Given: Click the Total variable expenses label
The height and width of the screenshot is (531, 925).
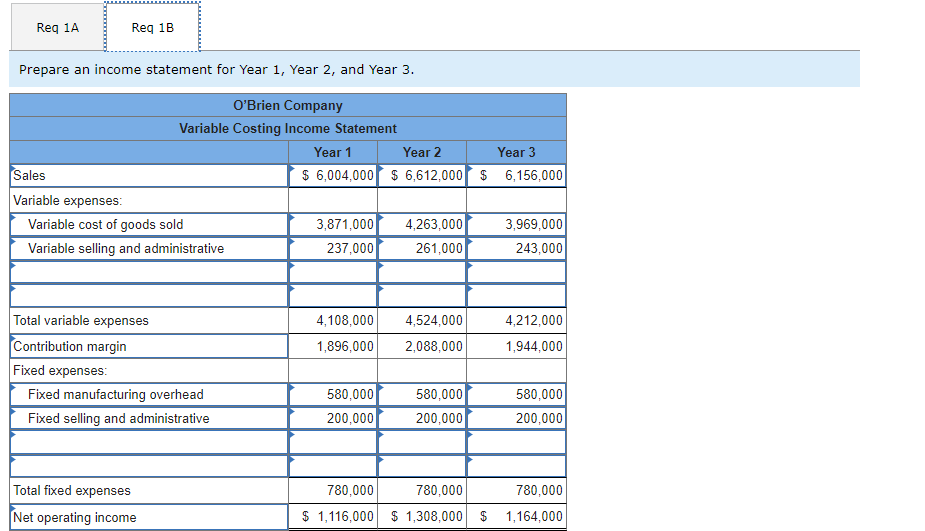Looking at the screenshot, I should pos(81,320).
